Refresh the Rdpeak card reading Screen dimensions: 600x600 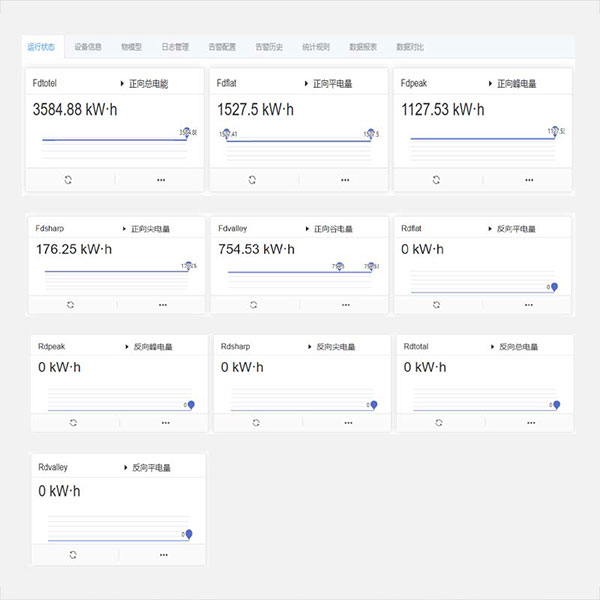click(73, 423)
